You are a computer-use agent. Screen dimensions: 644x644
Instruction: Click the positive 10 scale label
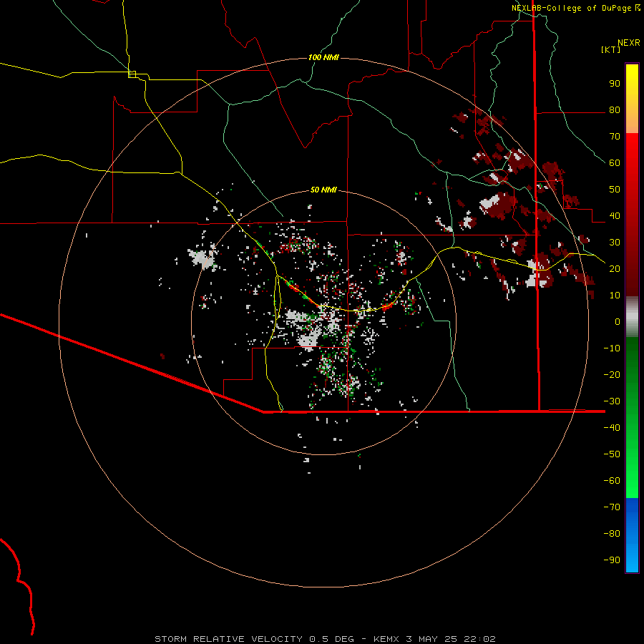tap(615, 296)
